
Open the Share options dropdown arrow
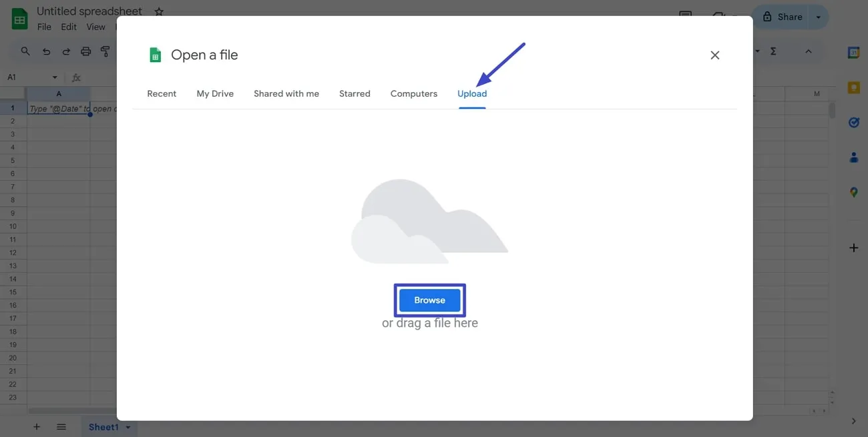tap(819, 17)
